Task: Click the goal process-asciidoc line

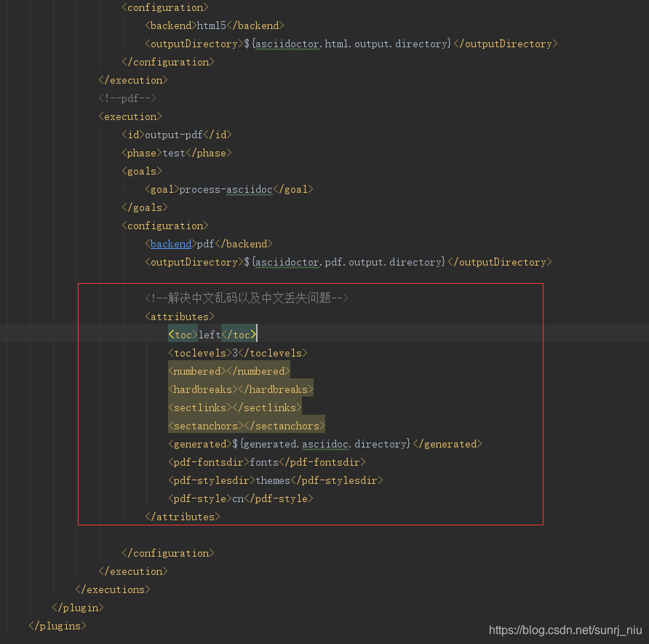Action: (229, 189)
